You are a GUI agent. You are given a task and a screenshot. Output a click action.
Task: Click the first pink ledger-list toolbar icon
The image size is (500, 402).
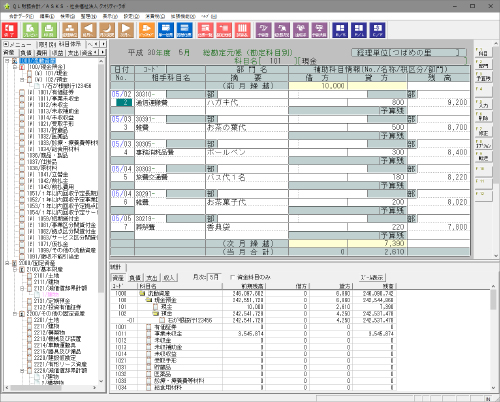tap(205, 30)
